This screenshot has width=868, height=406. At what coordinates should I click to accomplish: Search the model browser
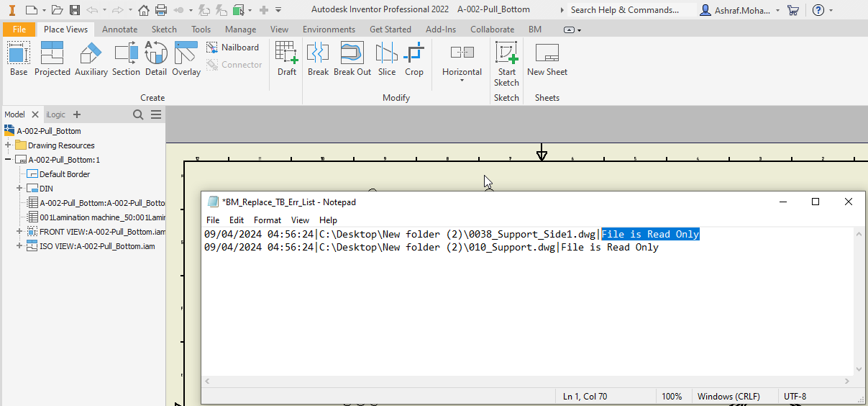(138, 114)
